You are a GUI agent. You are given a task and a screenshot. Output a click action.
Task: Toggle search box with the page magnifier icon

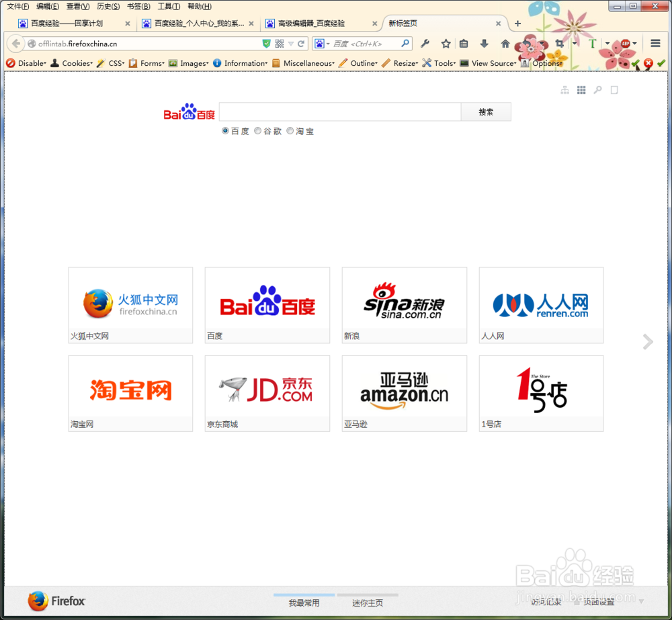(597, 90)
